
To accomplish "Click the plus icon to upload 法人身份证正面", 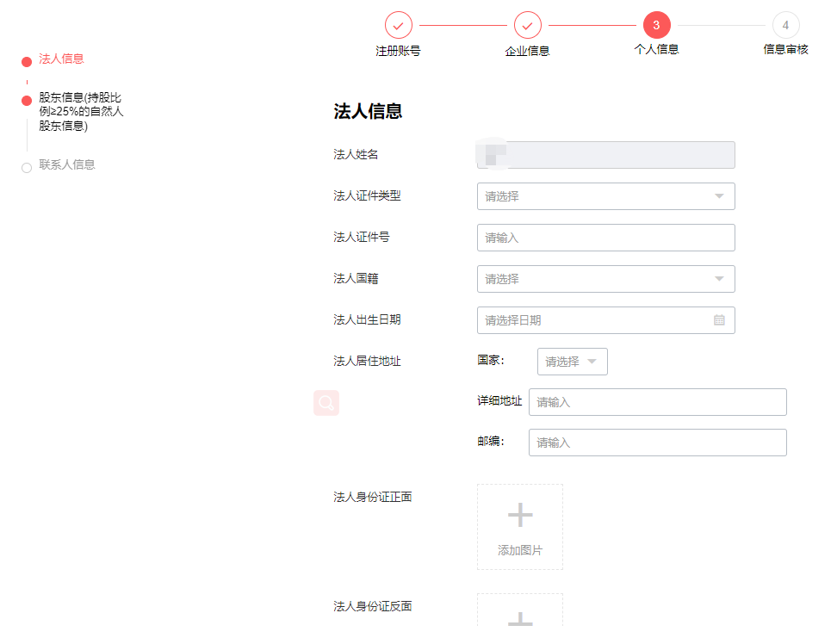I will coord(519,513).
